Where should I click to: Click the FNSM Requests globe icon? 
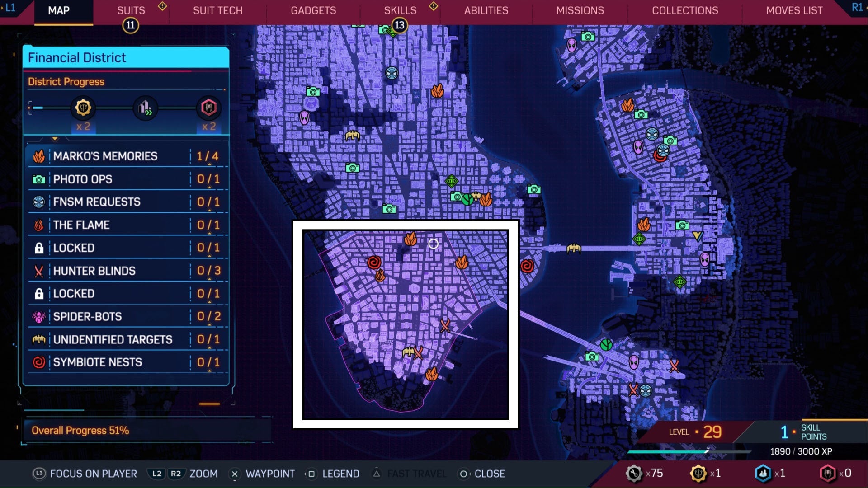pyautogui.click(x=39, y=202)
